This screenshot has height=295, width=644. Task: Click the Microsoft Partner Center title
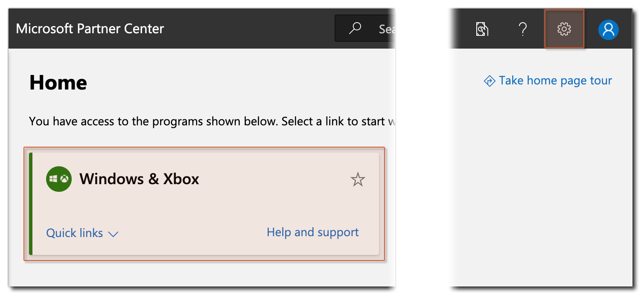pyautogui.click(x=90, y=29)
